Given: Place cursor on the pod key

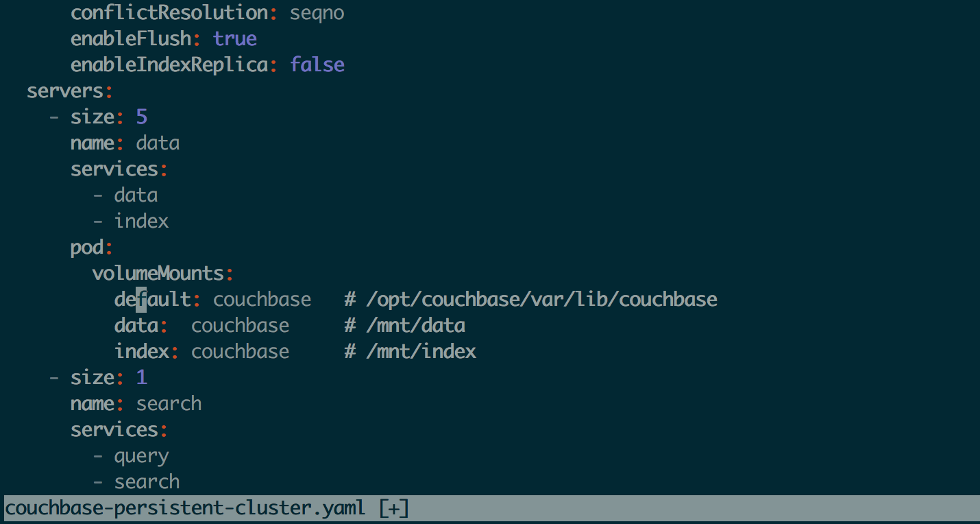Looking at the screenshot, I should point(87,247).
